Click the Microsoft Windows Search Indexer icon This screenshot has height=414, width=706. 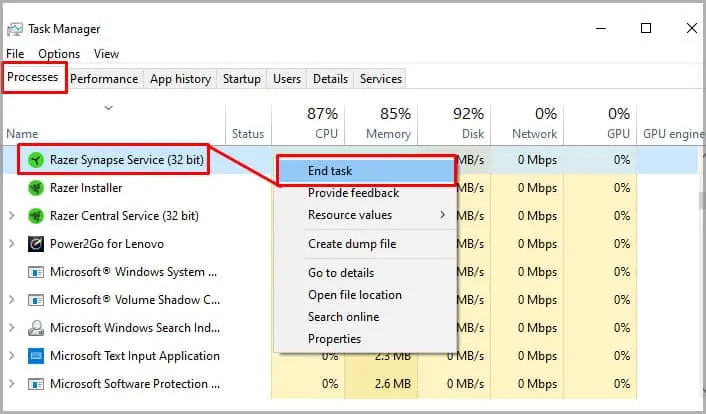point(36,328)
